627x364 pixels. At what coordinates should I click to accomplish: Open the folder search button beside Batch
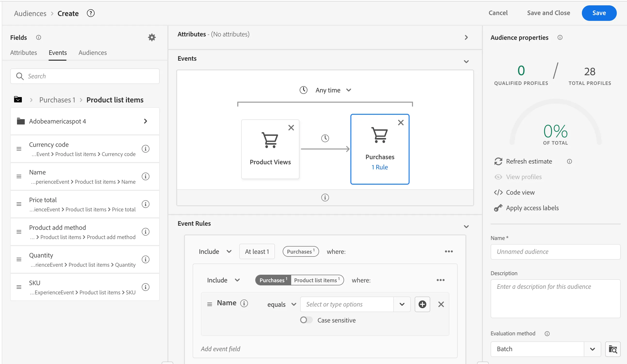coord(613,349)
